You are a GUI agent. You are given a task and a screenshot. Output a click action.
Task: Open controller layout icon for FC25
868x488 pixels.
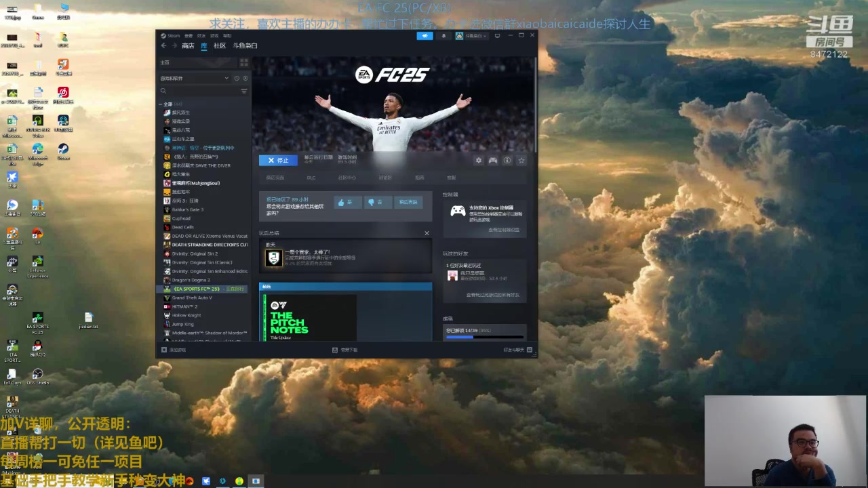[493, 161]
